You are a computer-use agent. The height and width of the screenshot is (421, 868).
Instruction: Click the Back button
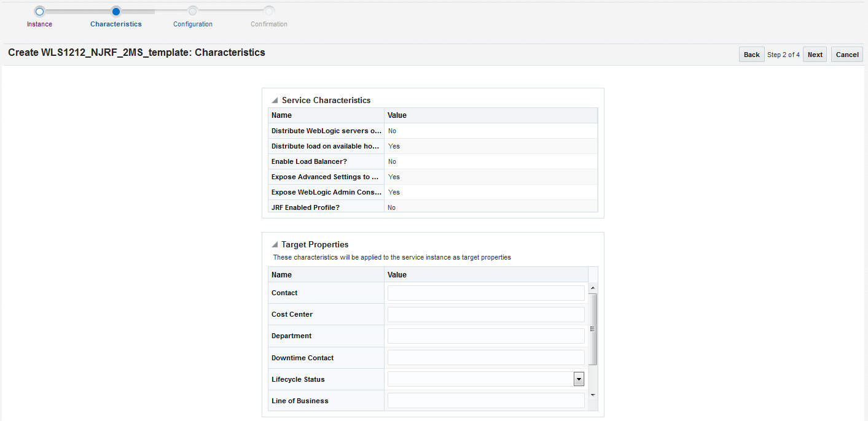tap(752, 55)
